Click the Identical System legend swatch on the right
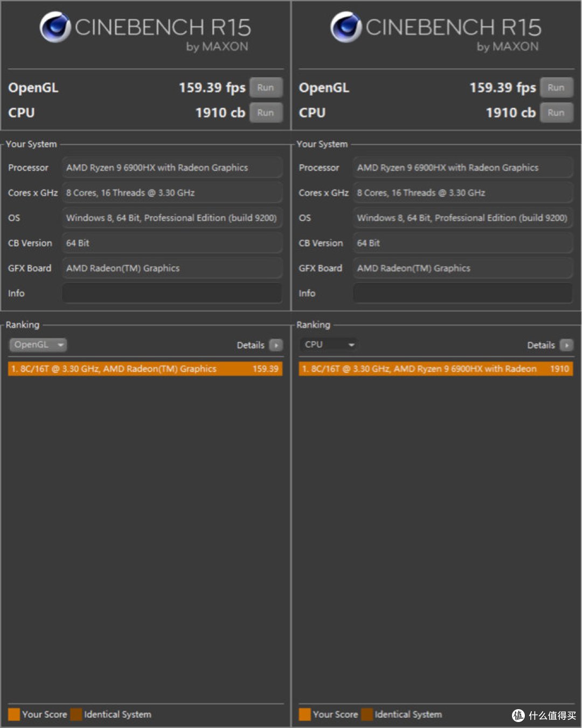The height and width of the screenshot is (728, 582). click(369, 714)
